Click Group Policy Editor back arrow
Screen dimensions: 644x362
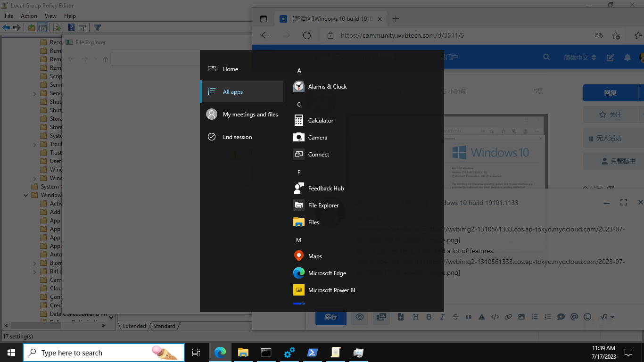point(6,28)
